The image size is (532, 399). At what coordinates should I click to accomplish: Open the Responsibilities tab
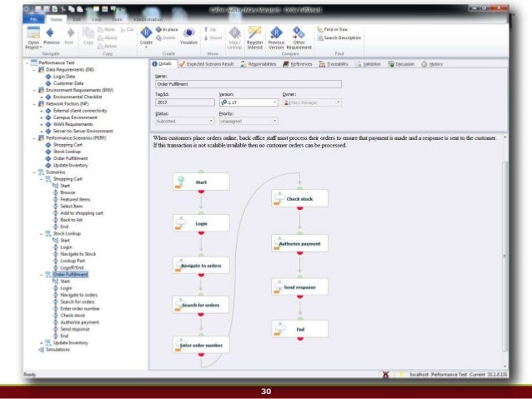258,64
